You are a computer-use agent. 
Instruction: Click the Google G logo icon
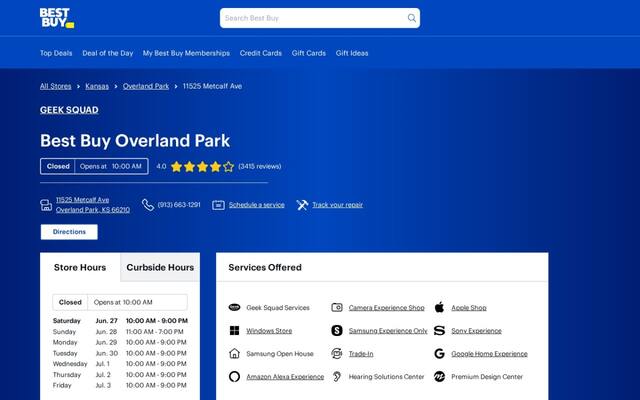(x=439, y=353)
